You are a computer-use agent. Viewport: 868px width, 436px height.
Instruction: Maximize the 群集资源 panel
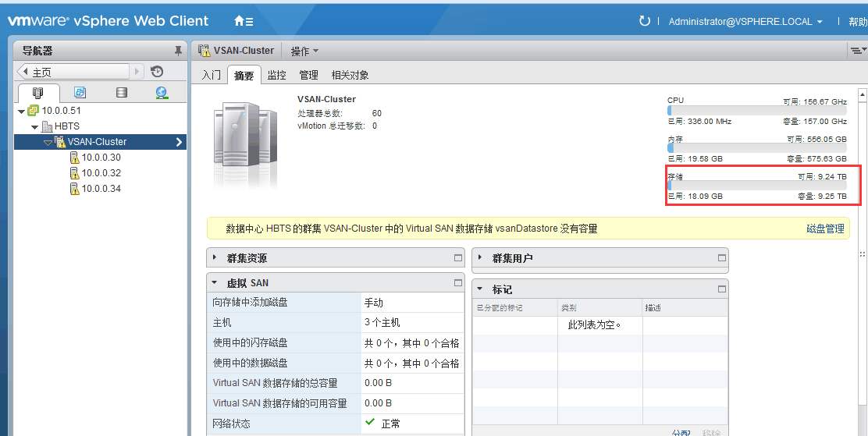457,258
